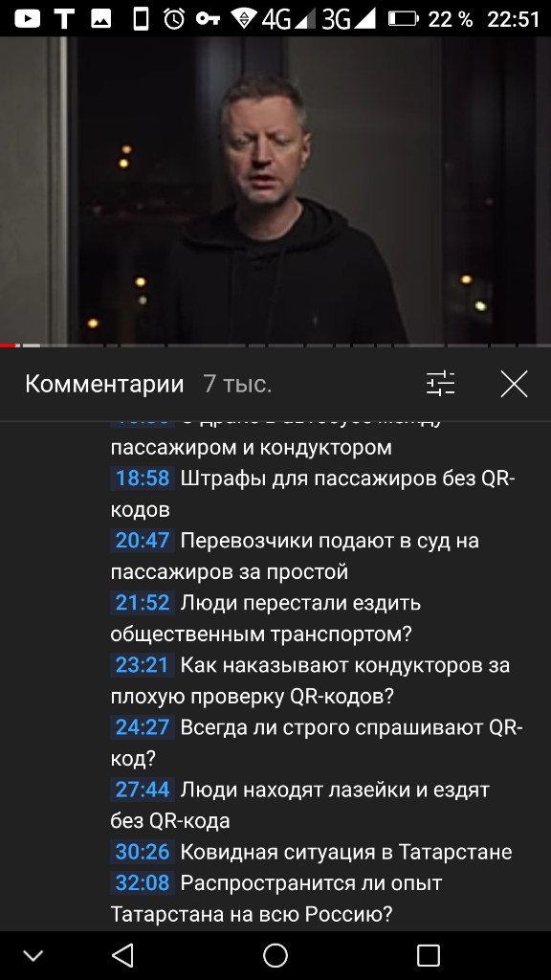
Task: Jump to timestamp 27:44
Action: (x=143, y=790)
